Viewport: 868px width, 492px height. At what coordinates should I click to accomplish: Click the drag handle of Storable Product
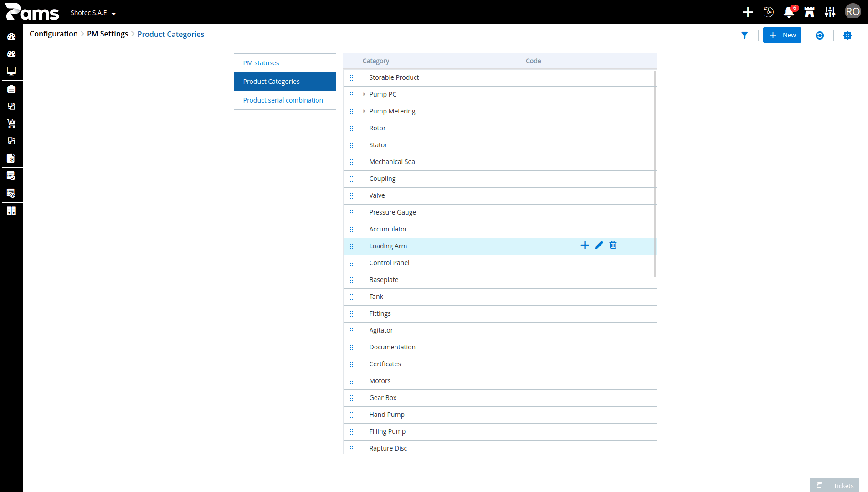pyautogui.click(x=351, y=78)
